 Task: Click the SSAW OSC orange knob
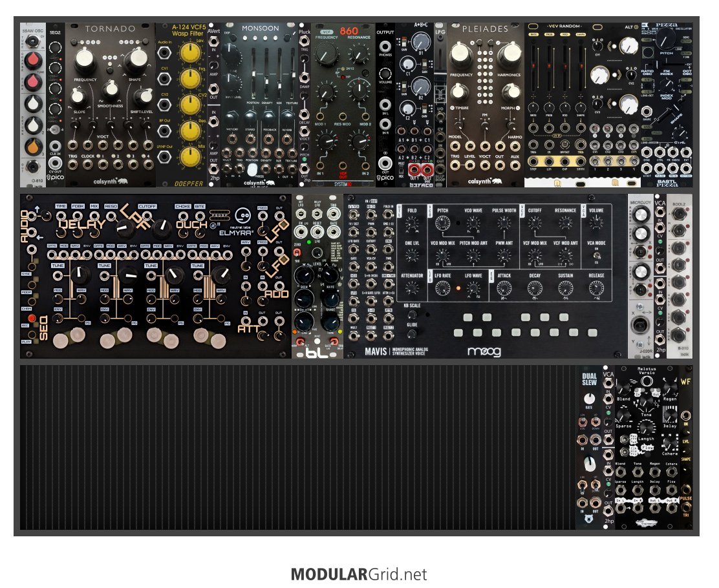pyautogui.click(x=34, y=146)
